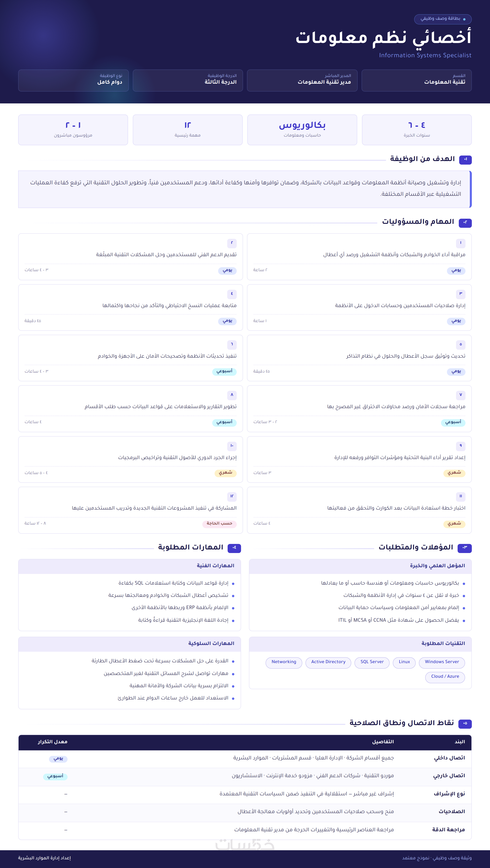Click the number badge on task card ١٢
The height and width of the screenshot is (868, 490).
232,496
